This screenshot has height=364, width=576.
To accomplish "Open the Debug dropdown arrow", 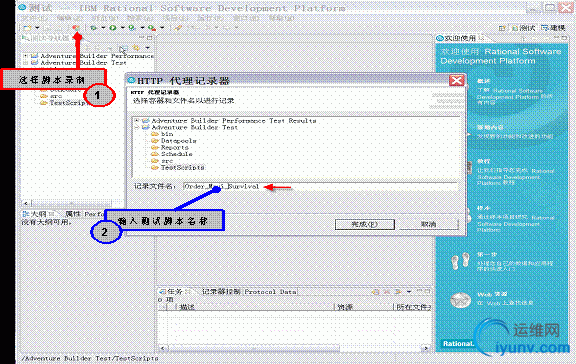I will pos(103,28).
